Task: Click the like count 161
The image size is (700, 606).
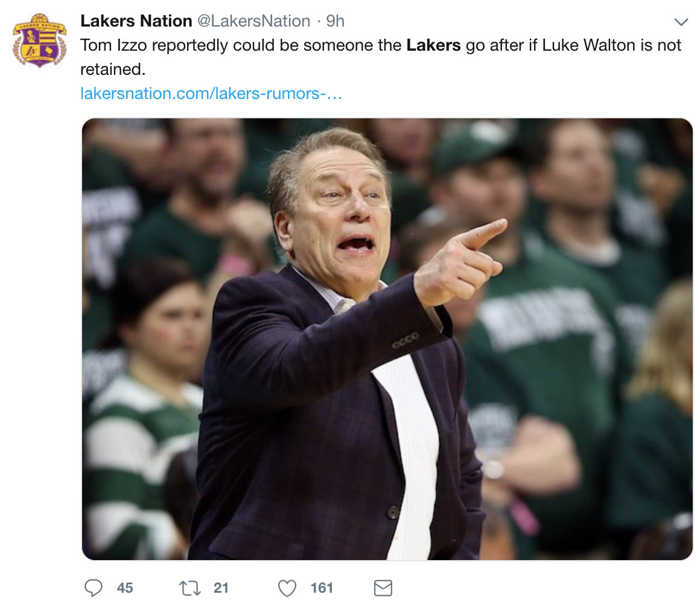Action: click(322, 587)
